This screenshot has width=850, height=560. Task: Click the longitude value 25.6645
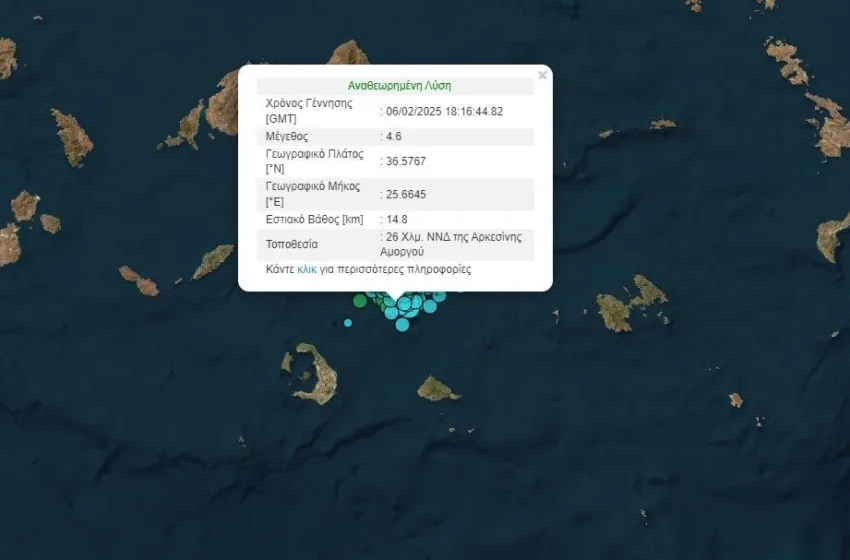click(406, 194)
